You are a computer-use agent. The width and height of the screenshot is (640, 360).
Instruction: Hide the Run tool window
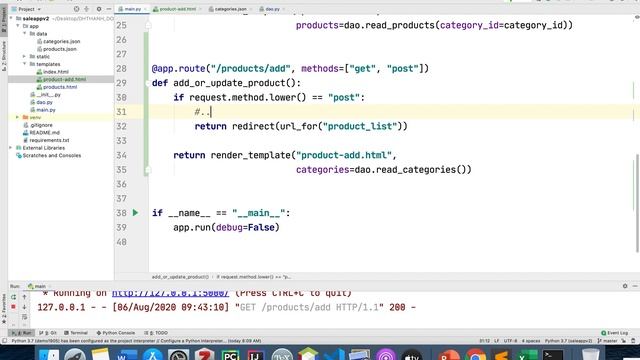point(635,286)
